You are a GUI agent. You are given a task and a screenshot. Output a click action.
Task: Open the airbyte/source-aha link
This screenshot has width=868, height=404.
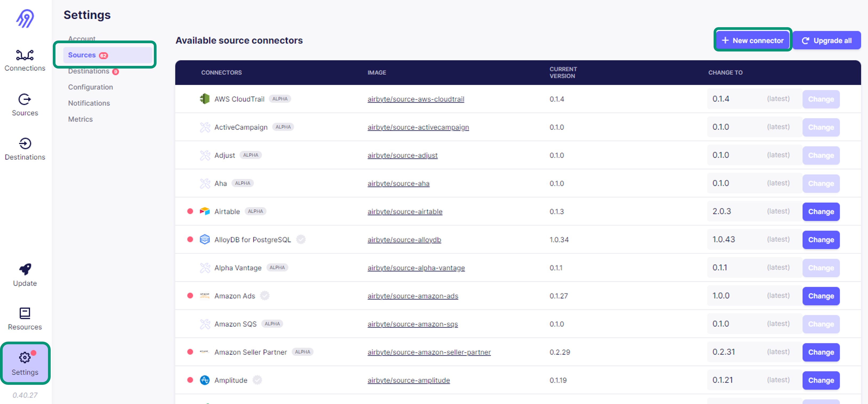point(398,183)
